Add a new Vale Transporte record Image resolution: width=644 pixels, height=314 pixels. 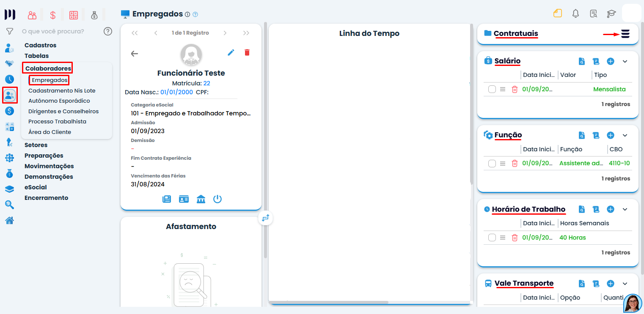coord(611,284)
